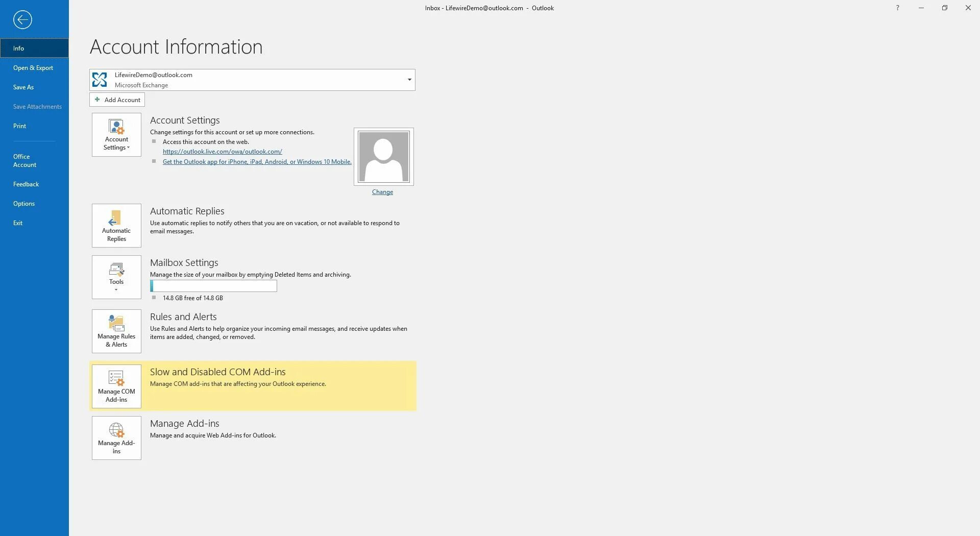Click Exit in the sidebar
Viewport: 980px width, 536px height.
tap(34, 223)
